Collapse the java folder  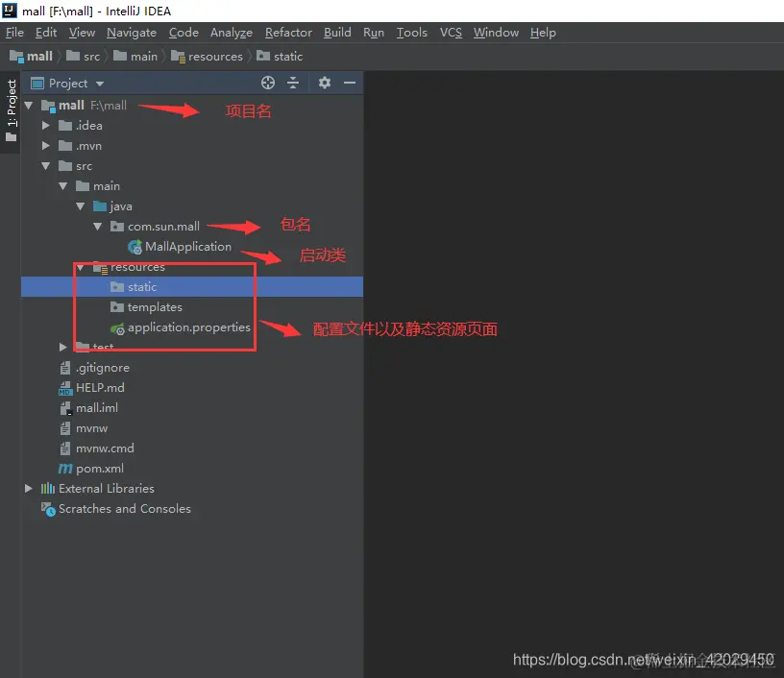pos(80,206)
